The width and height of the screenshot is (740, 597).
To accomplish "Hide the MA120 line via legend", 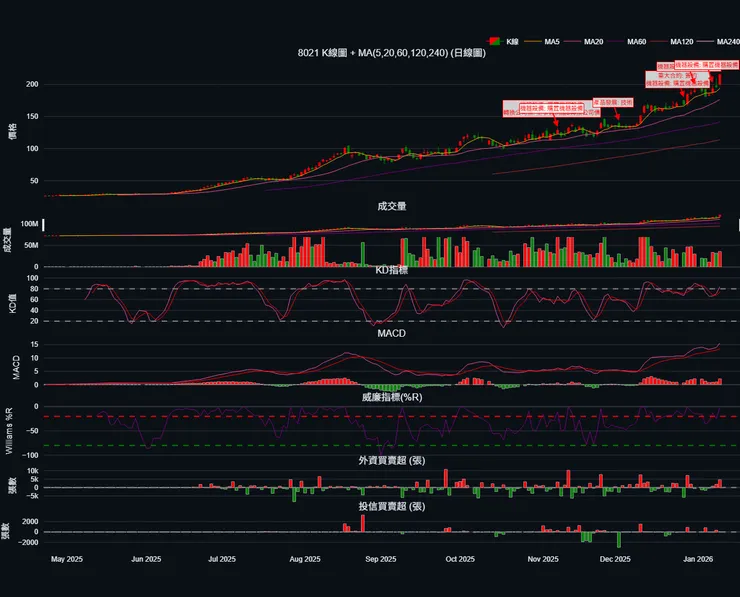I will click(x=672, y=42).
